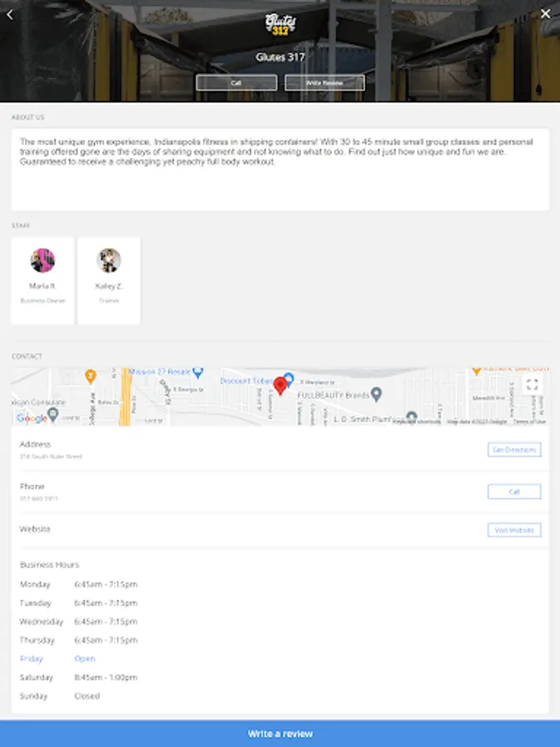Tap Call button beside Phone
560x747 pixels.
[514, 491]
